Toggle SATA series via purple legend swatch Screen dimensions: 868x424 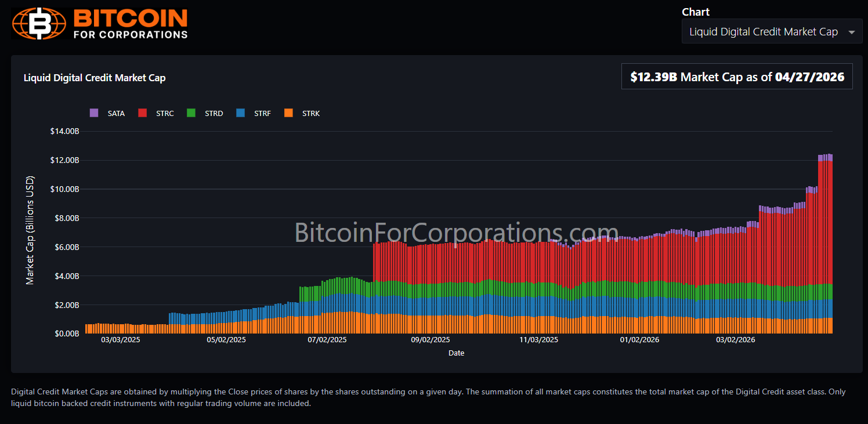click(x=94, y=113)
